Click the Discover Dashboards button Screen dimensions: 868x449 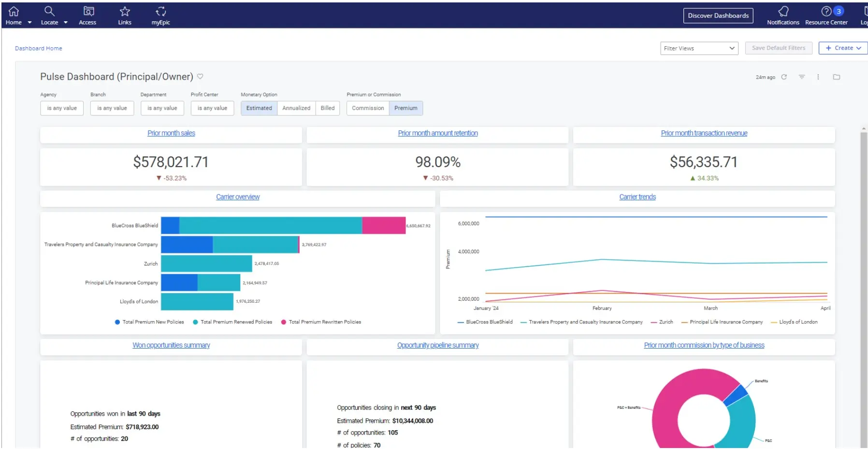tap(718, 15)
